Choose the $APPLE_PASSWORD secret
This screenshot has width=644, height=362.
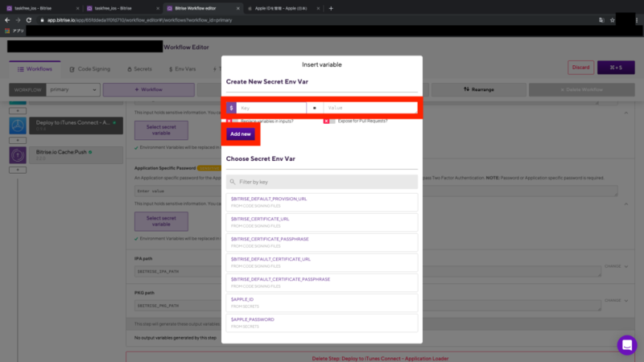pyautogui.click(x=322, y=323)
